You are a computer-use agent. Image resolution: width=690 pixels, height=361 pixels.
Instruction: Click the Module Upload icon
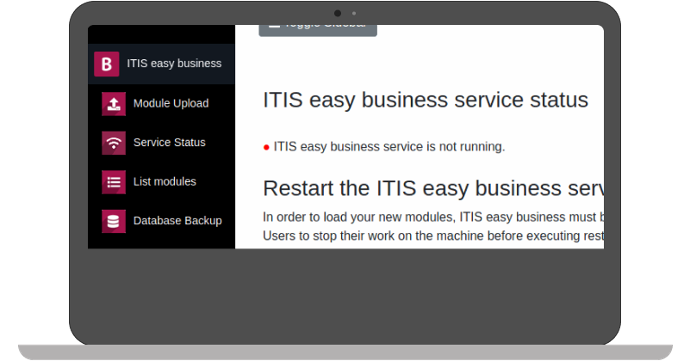[x=114, y=103]
